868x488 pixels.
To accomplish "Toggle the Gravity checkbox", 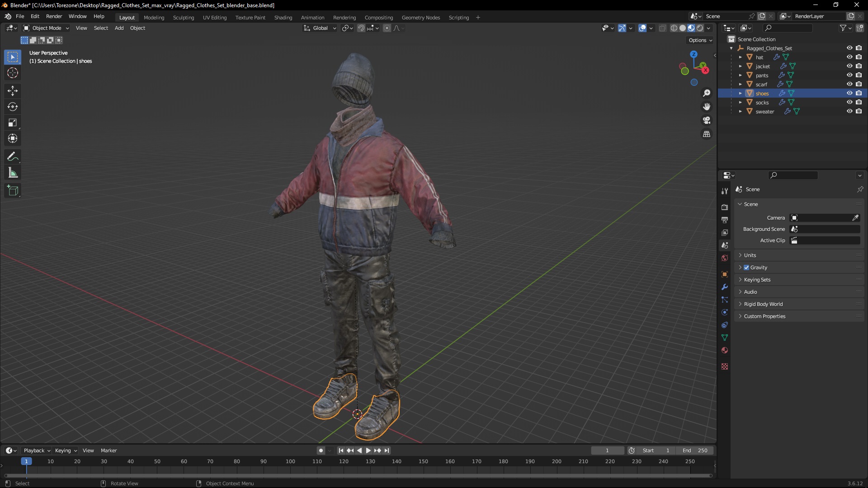I will [x=746, y=267].
